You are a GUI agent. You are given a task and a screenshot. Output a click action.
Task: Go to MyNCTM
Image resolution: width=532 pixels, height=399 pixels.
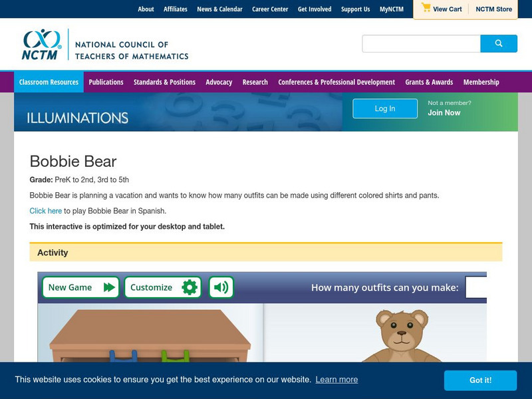pyautogui.click(x=392, y=9)
